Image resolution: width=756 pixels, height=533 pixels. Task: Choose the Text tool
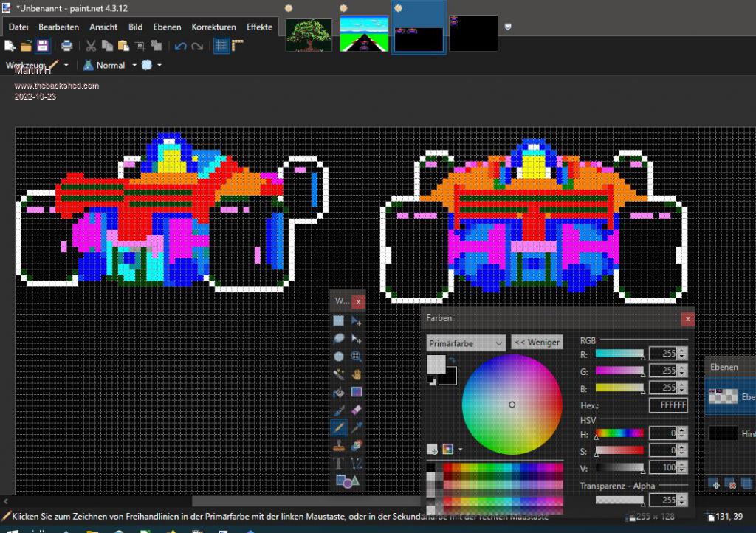tap(339, 463)
